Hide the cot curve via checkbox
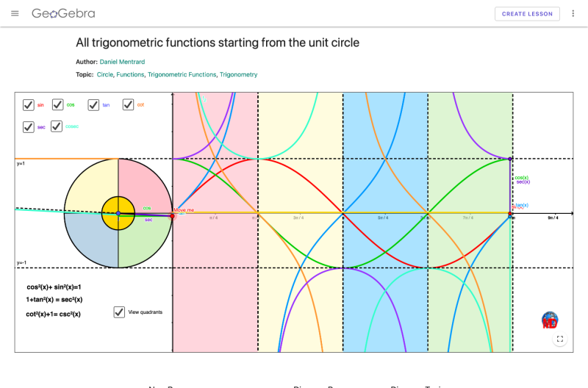 click(x=129, y=105)
